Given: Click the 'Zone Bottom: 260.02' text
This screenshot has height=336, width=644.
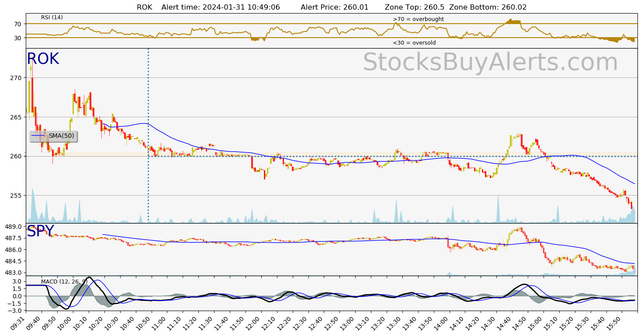Looking at the screenshot, I should coord(488,7).
